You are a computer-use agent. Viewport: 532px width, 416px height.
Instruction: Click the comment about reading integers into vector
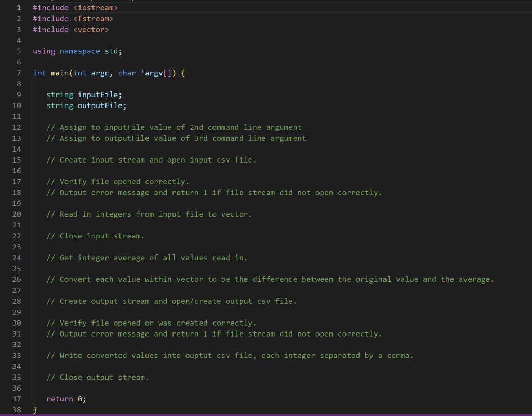(148, 214)
